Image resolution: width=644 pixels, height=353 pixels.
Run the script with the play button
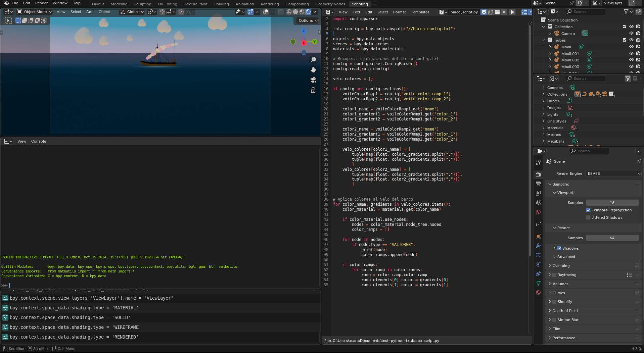click(x=512, y=12)
